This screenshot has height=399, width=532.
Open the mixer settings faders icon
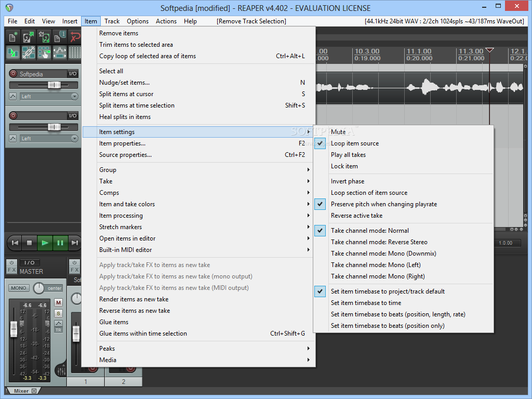pos(61,370)
